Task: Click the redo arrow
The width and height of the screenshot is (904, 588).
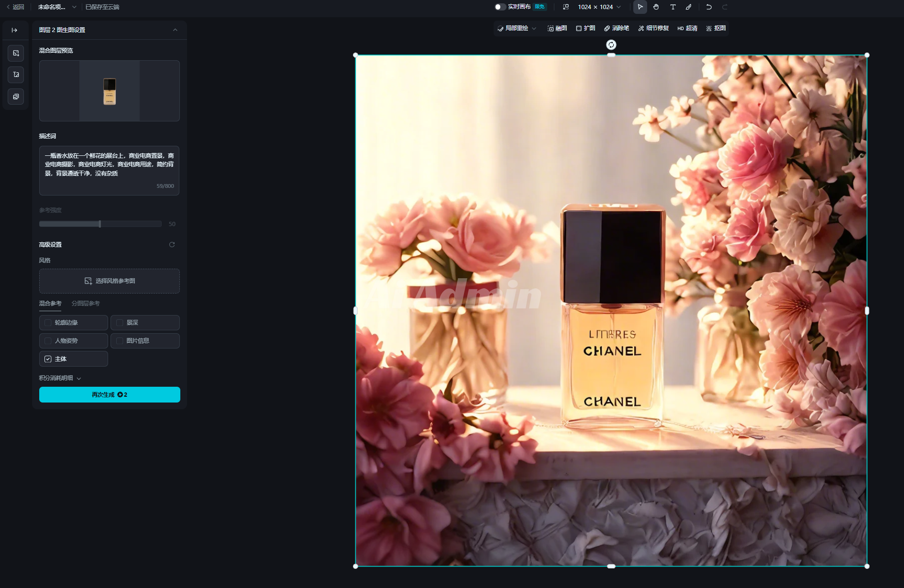Action: point(725,7)
